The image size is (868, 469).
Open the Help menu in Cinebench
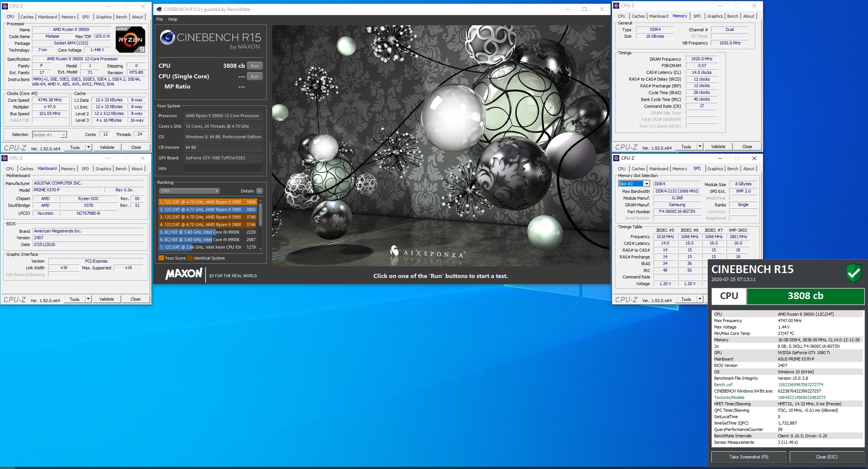[x=173, y=19]
